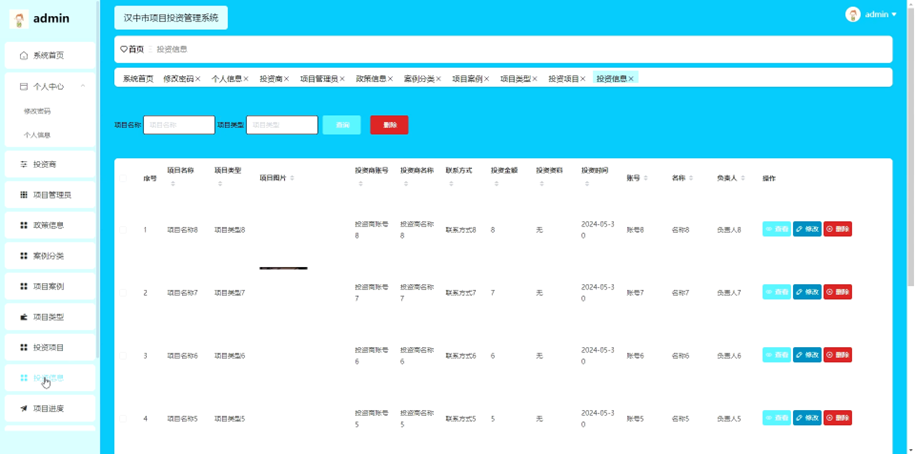Switch to the 投资商 tab
The image size is (915, 454).
pyautogui.click(x=271, y=79)
